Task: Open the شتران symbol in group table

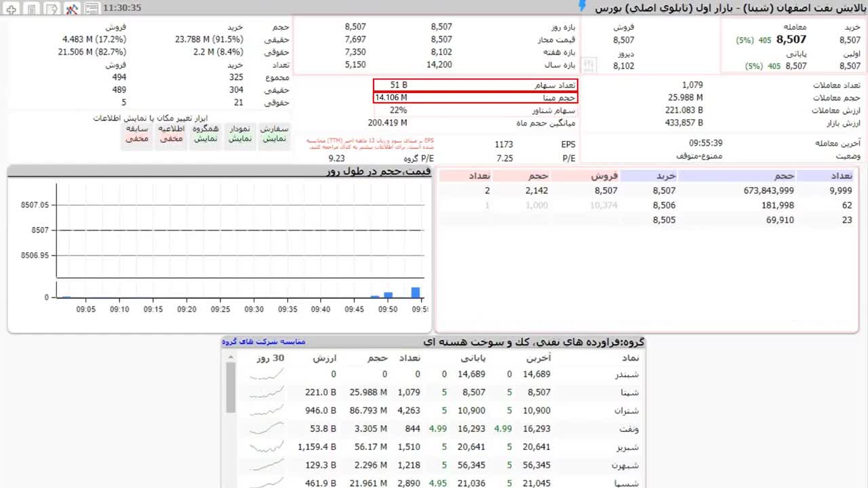Action: [x=625, y=411]
